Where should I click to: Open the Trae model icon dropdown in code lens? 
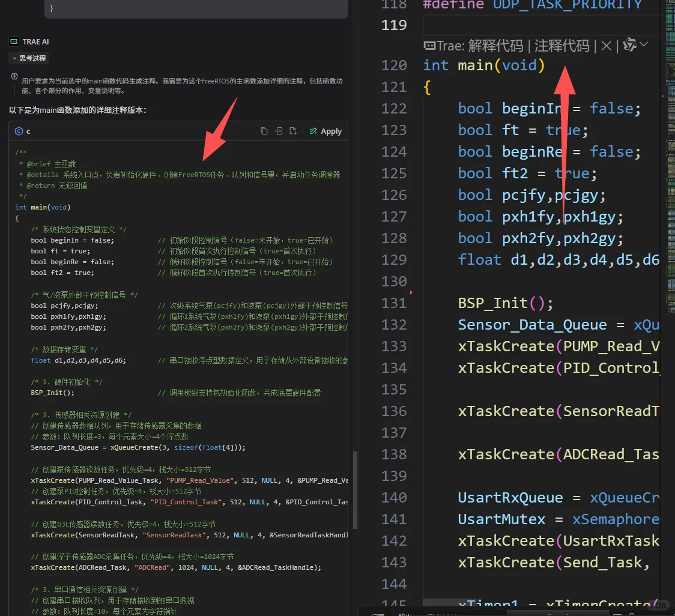(635, 44)
